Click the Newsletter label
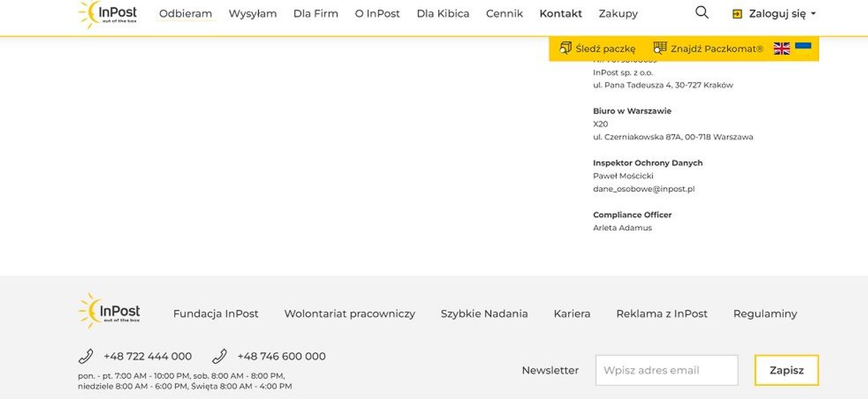This screenshot has width=868, height=399. pyautogui.click(x=550, y=370)
